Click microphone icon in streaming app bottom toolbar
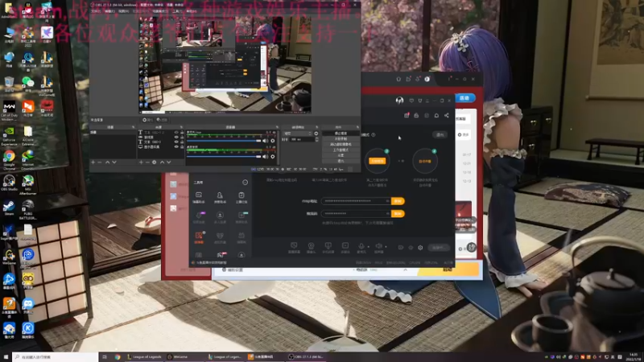The image size is (644, 362). pyautogui.click(x=361, y=246)
